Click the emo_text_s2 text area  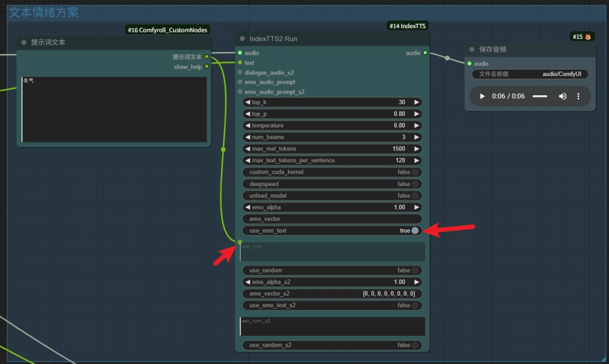[333, 326]
